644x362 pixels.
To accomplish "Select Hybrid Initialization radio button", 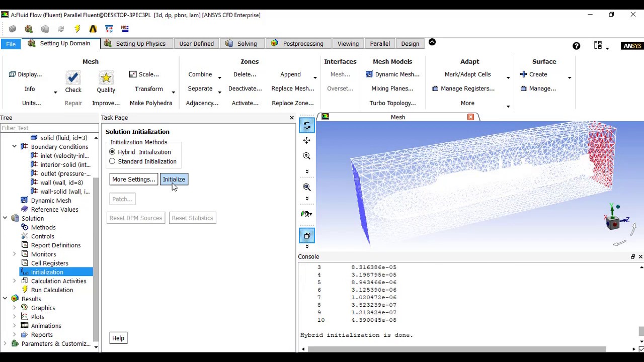I will click(x=112, y=152).
